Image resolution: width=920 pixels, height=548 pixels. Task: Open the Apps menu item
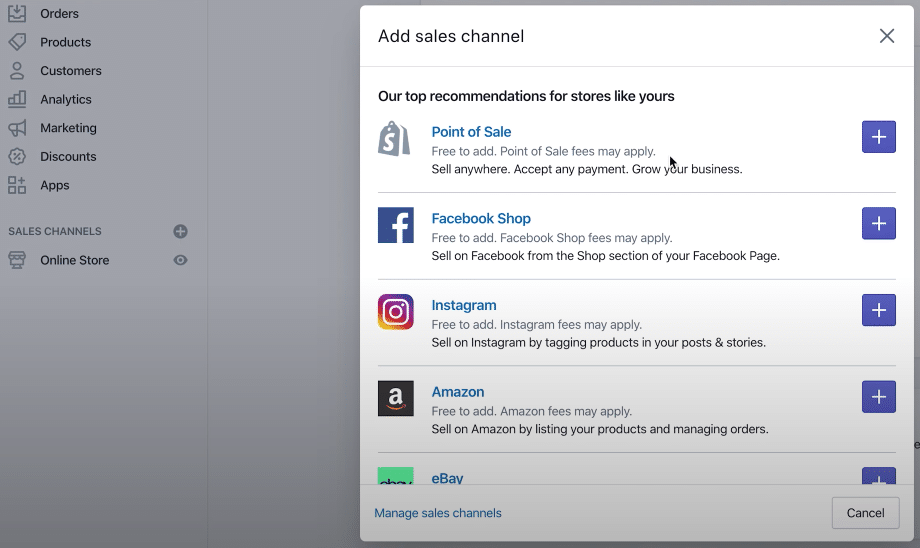click(x=55, y=185)
